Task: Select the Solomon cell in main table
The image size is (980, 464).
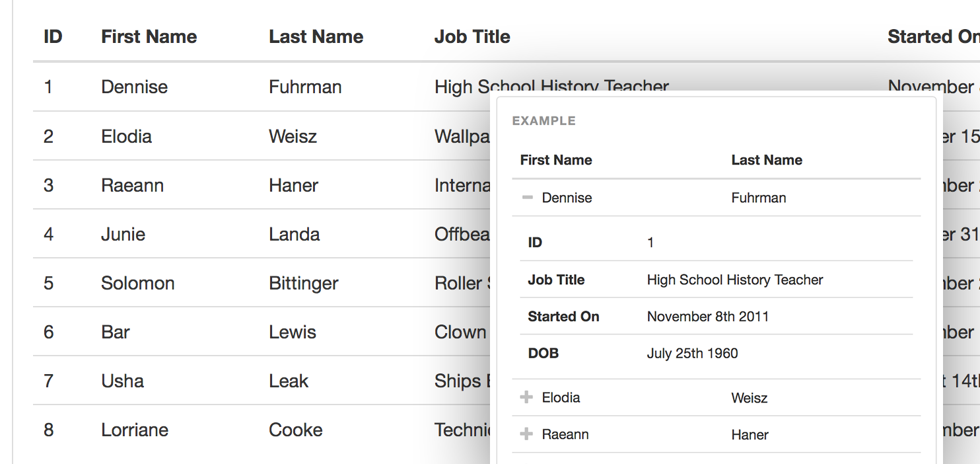Action: point(138,284)
